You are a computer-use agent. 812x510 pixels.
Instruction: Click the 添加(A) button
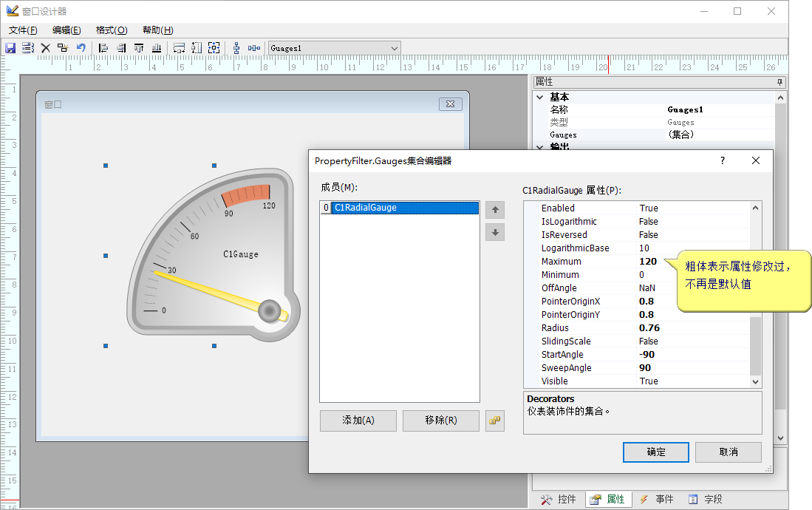pos(358,421)
